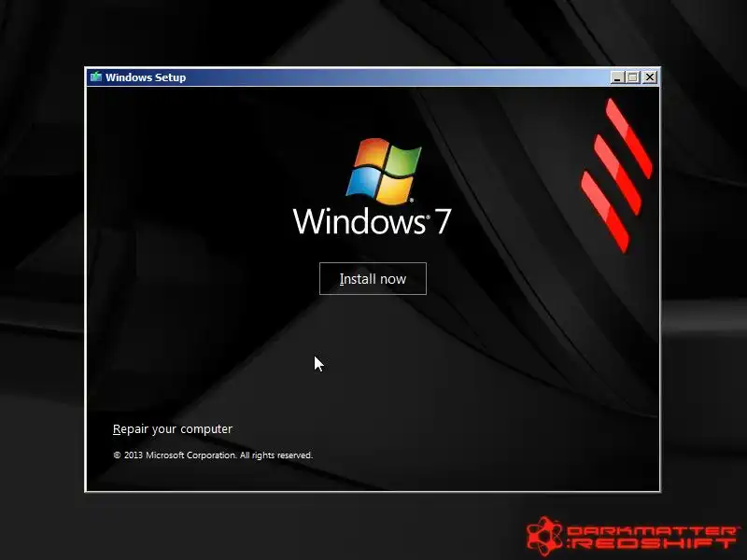Click the Windows Setup title text

[146, 77]
